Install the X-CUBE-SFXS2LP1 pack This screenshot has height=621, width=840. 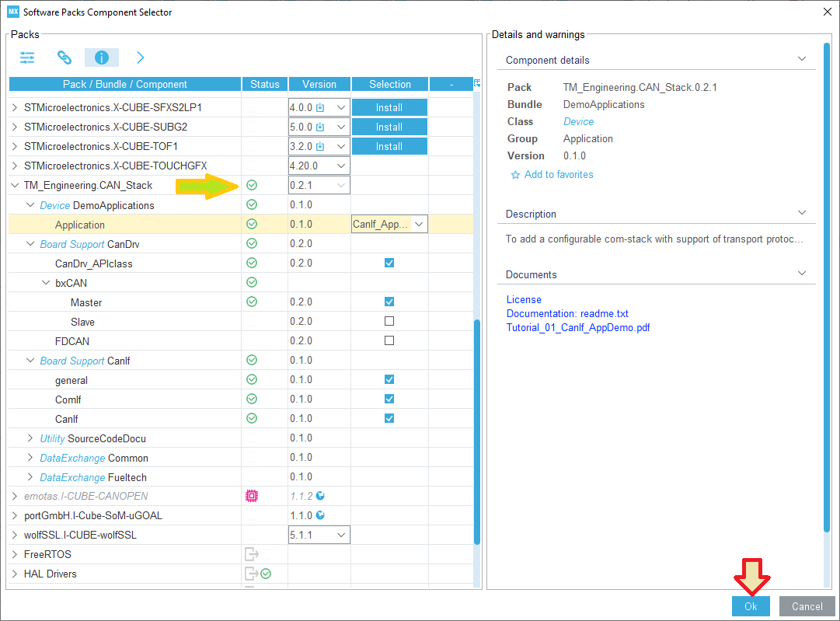pos(389,107)
